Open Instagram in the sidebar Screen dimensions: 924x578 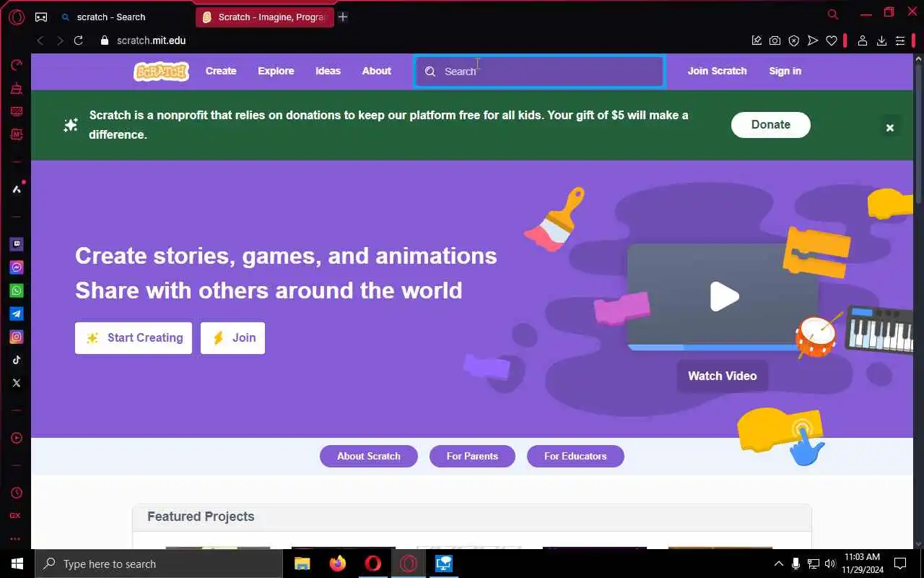[x=17, y=337]
